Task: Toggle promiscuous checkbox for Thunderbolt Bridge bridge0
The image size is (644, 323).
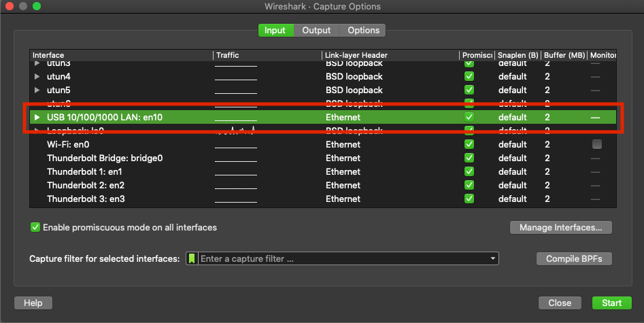Action: coord(469,158)
